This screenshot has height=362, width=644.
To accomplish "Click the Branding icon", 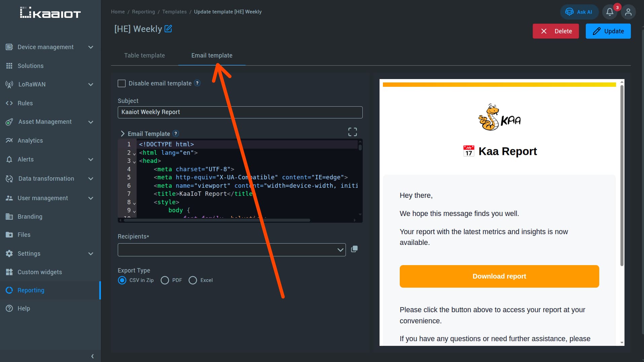I will tap(9, 217).
